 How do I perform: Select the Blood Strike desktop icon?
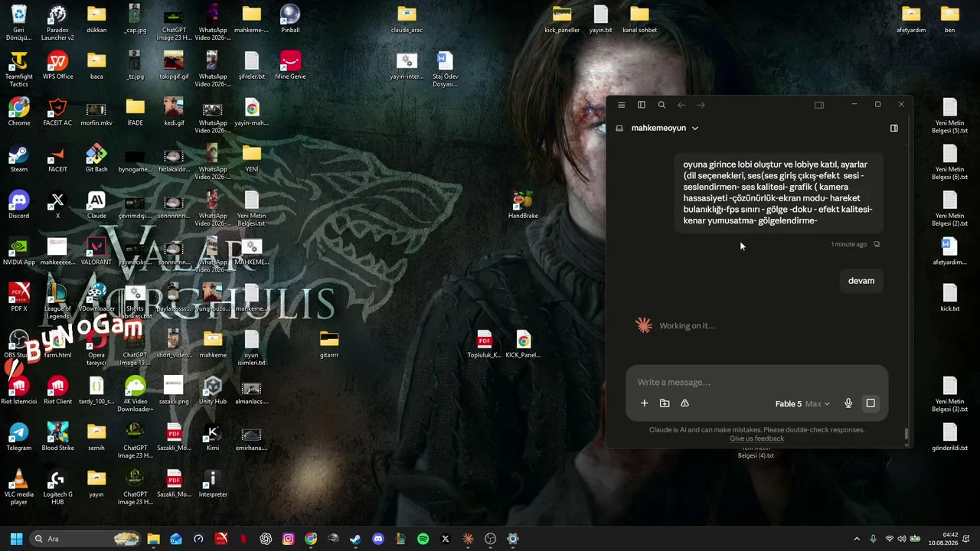pos(57,438)
